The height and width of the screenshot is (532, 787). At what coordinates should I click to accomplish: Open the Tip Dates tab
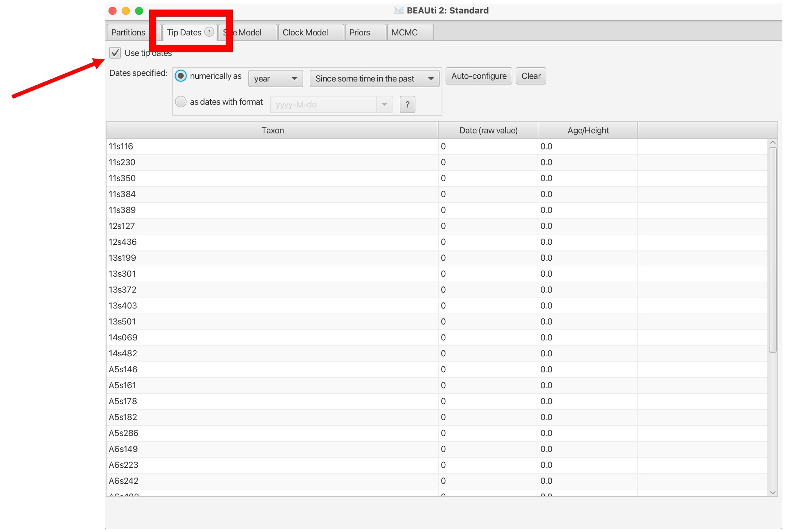click(190, 33)
